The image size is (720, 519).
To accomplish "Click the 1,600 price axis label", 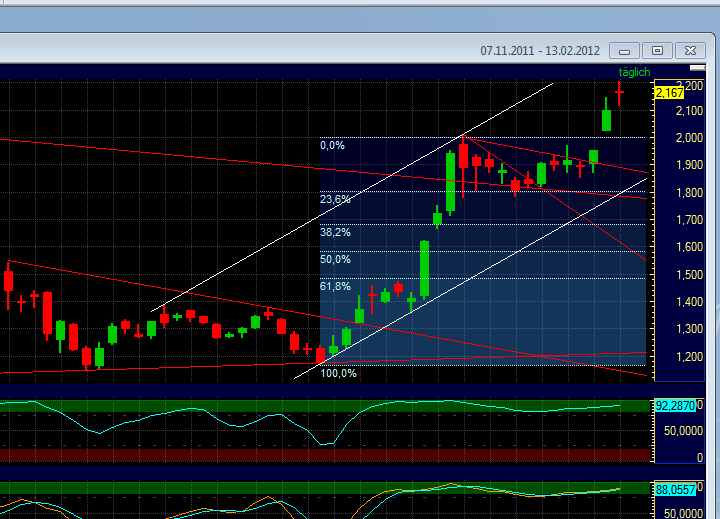I will click(x=689, y=247).
